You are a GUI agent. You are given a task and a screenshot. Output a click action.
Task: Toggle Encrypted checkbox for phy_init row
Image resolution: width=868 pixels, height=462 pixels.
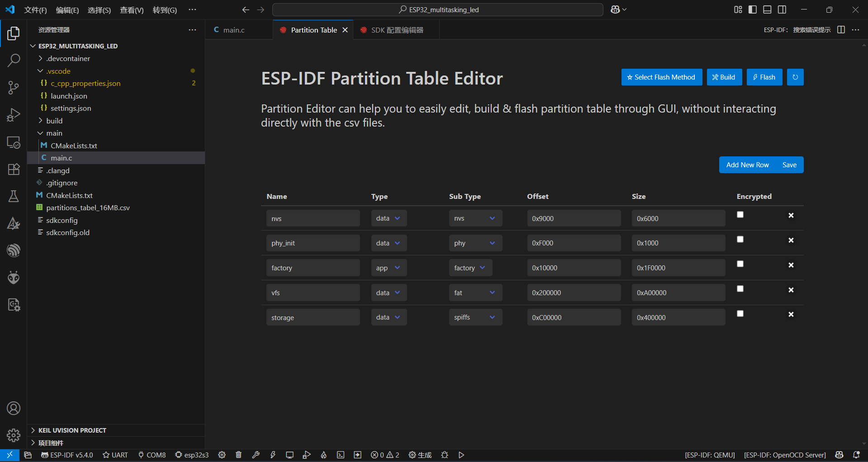click(x=740, y=239)
